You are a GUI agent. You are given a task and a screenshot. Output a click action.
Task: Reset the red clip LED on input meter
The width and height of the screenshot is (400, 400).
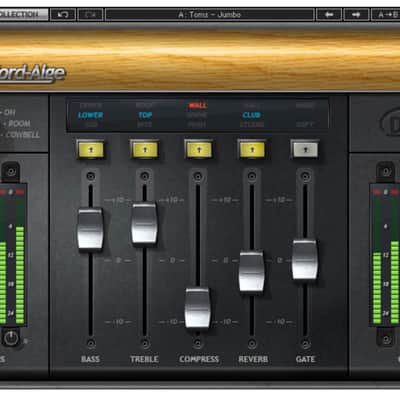20,192
